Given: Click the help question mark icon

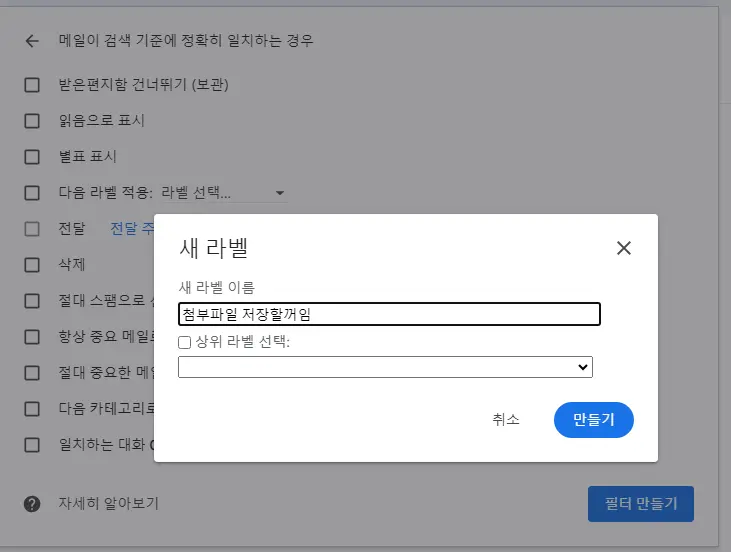Looking at the screenshot, I should (x=32, y=503).
